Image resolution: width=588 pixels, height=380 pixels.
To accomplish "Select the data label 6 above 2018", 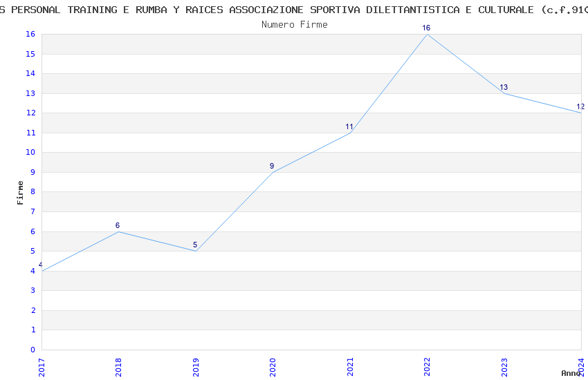I will coord(118,225).
